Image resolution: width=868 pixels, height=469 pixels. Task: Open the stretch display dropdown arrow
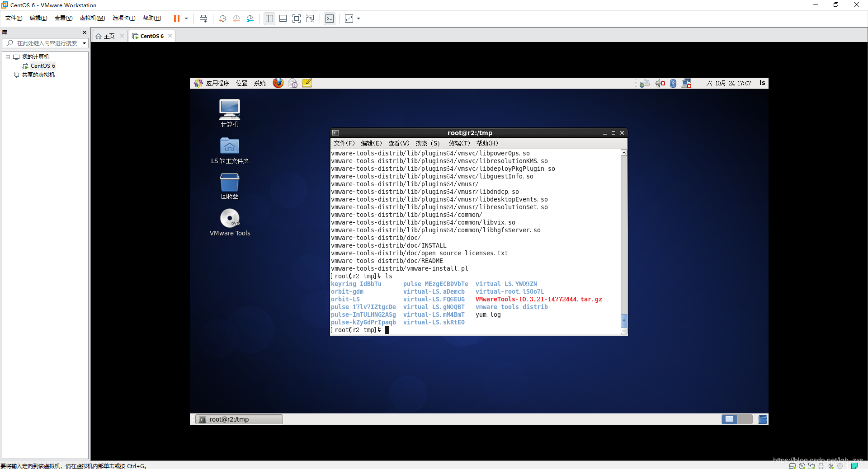[x=359, y=19]
